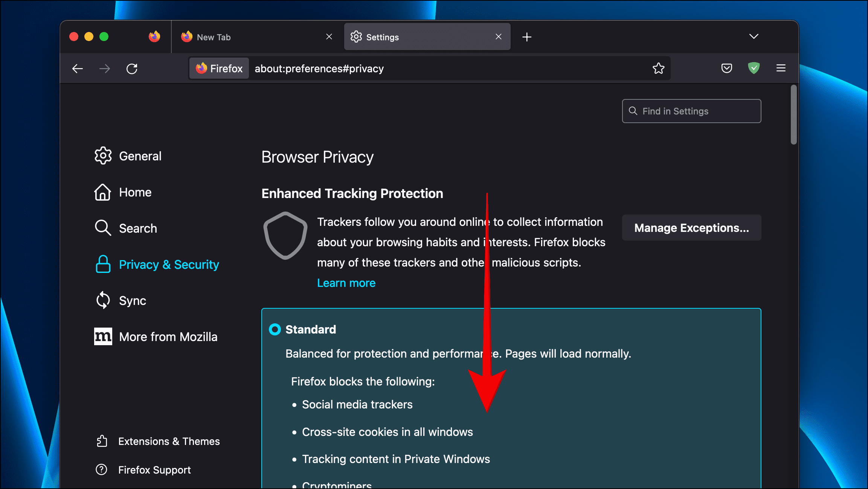The height and width of the screenshot is (489, 868).
Task: Click the General settings icon
Action: [x=102, y=156]
